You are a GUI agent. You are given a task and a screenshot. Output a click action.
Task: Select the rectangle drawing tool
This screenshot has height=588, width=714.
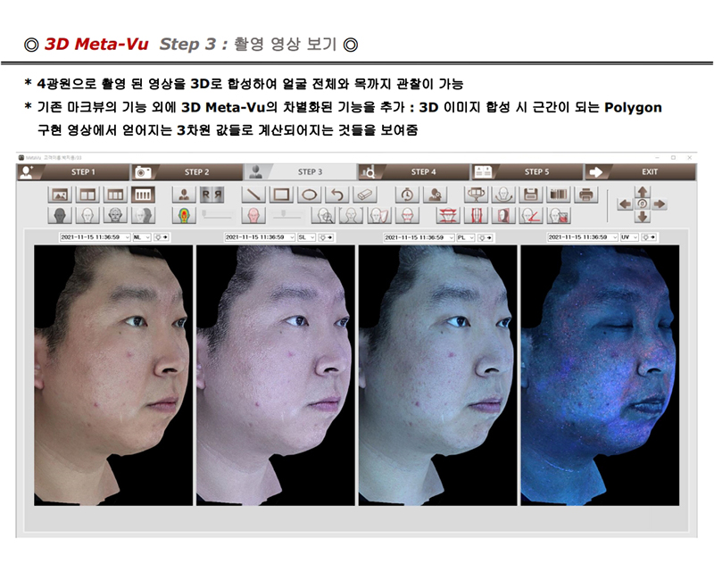(281, 194)
